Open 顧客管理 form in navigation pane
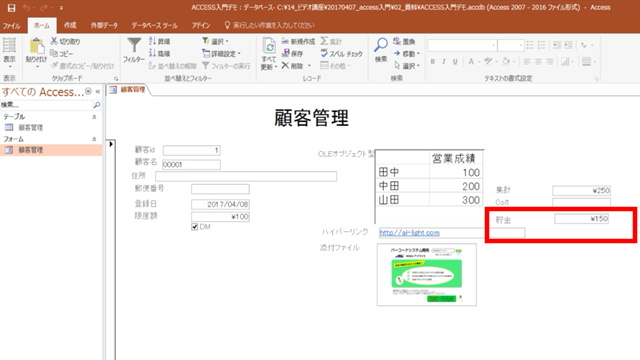 tap(51, 150)
